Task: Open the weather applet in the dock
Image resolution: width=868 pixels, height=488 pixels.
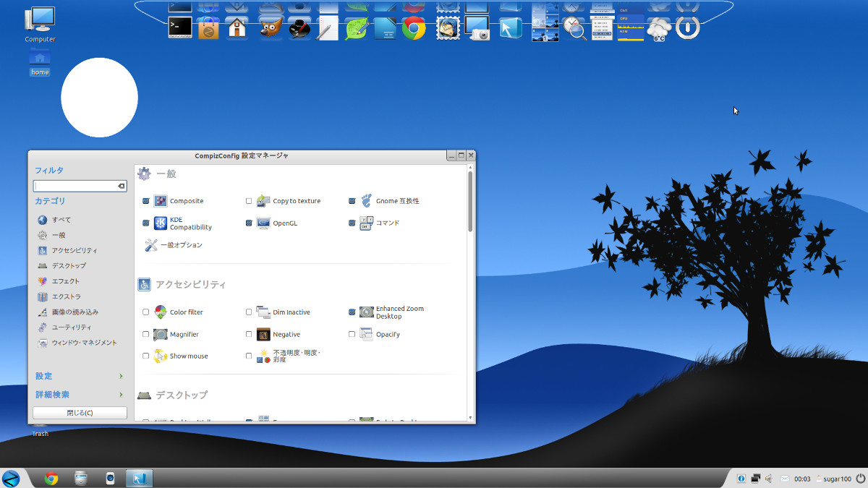Action: point(659,29)
